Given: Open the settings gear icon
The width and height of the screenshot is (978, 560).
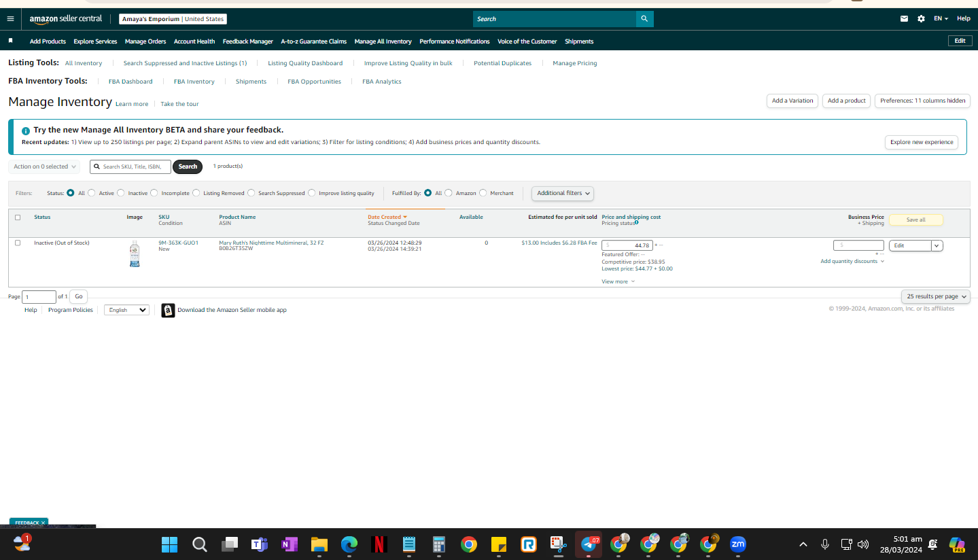Looking at the screenshot, I should point(921,19).
